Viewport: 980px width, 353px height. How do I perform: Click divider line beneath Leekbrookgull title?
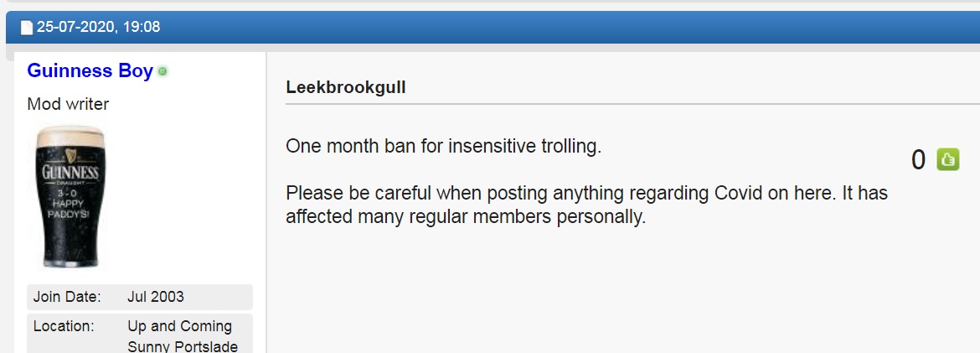pyautogui.click(x=632, y=103)
